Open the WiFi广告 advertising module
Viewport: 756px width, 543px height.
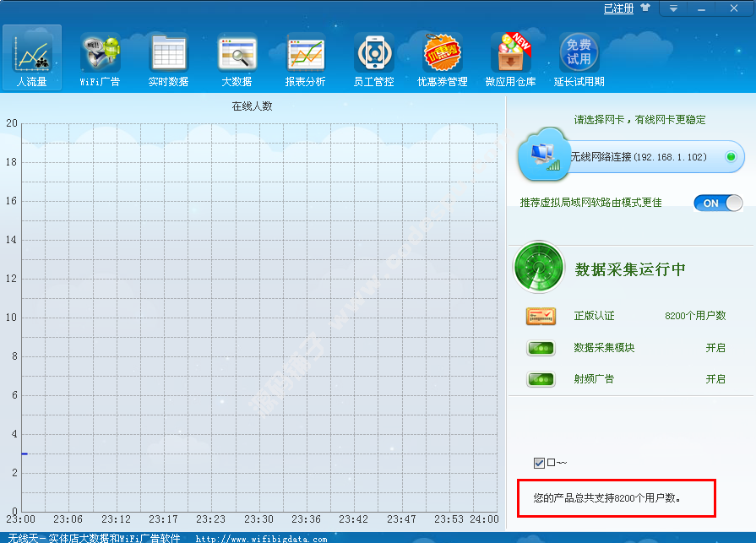tap(100, 59)
